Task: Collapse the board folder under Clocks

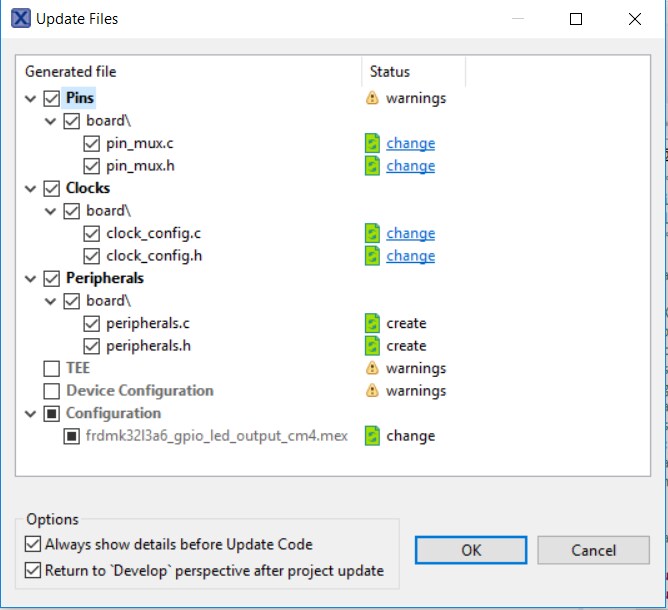Action: pyautogui.click(x=49, y=211)
